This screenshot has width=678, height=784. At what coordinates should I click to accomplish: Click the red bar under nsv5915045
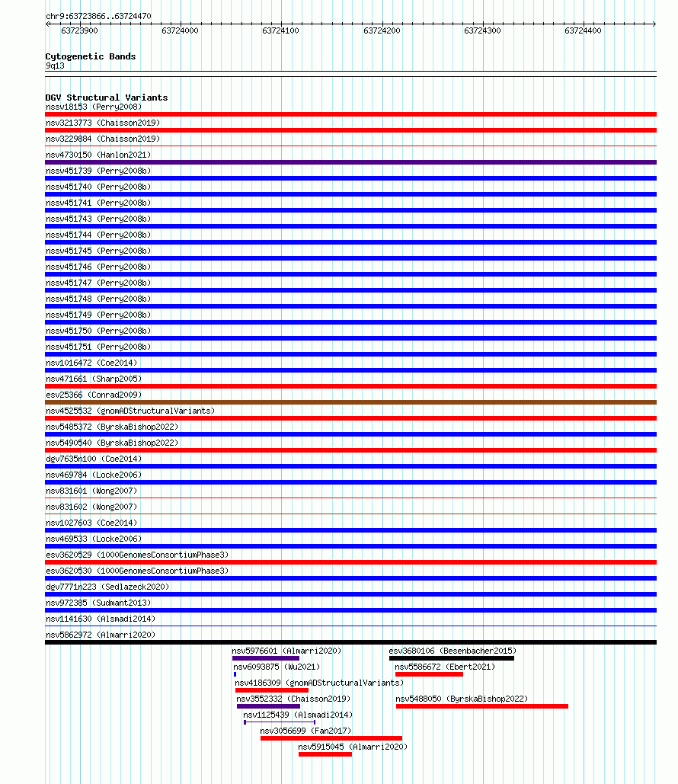(x=325, y=754)
